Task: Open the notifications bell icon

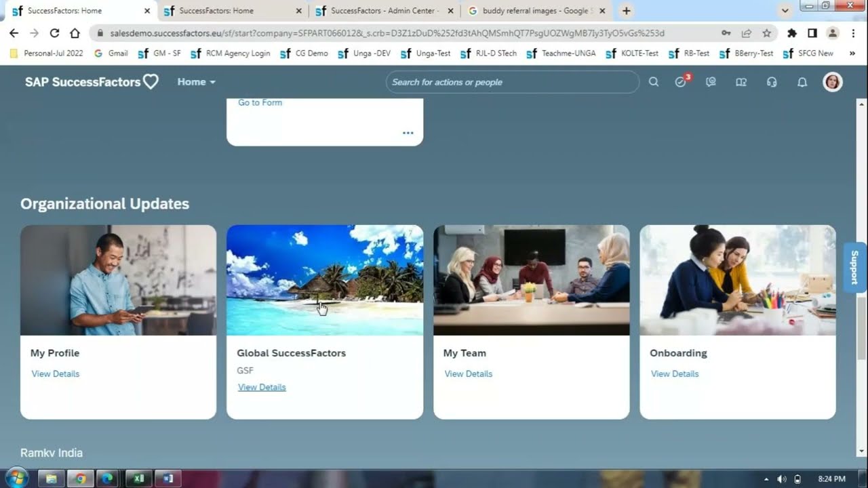Action: [x=802, y=82]
